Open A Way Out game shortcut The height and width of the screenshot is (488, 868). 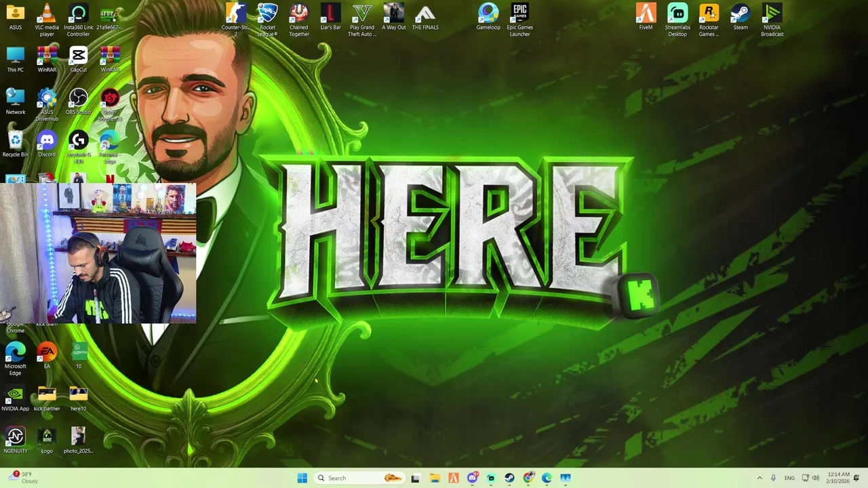pos(393,17)
